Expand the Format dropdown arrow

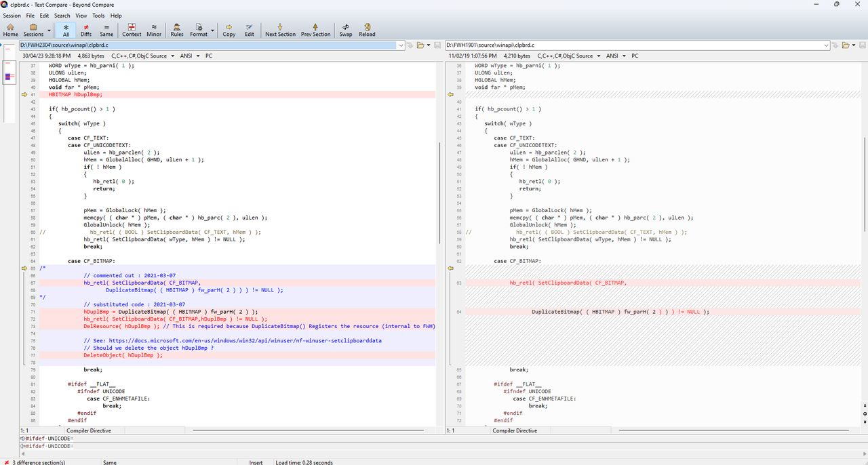[x=213, y=30]
